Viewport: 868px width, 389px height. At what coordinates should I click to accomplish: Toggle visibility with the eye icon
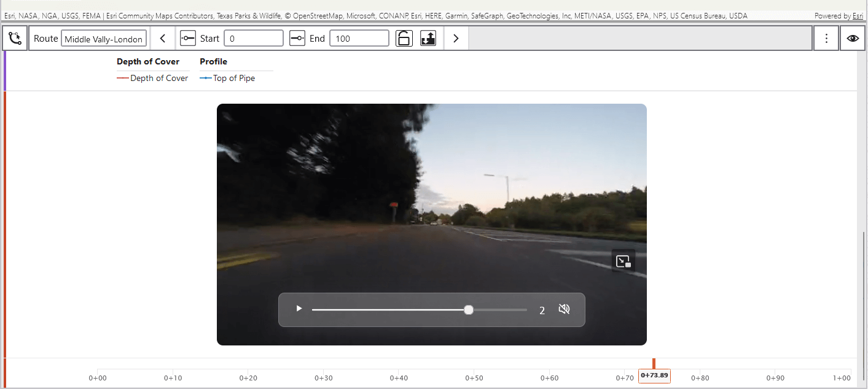[853, 39]
